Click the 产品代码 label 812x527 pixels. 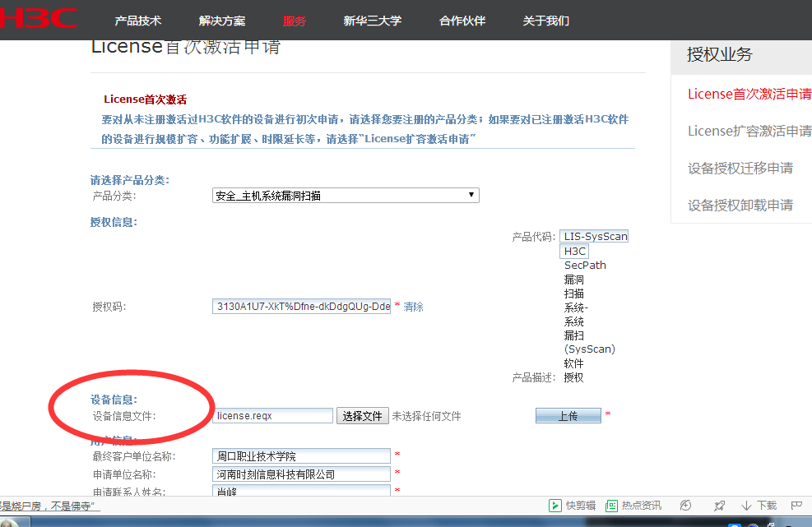tap(533, 237)
